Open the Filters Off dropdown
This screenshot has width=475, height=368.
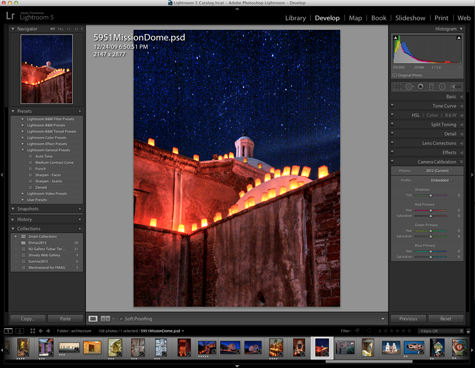441,331
